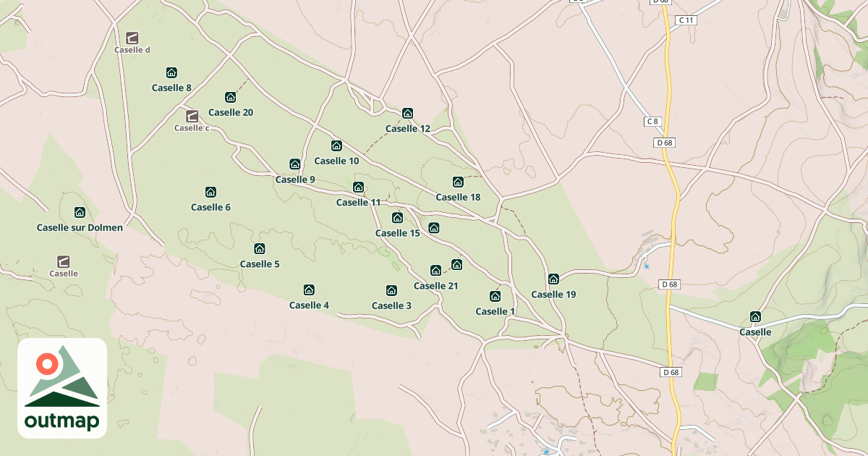Open the Caselle d shelter marker icon

click(x=132, y=37)
